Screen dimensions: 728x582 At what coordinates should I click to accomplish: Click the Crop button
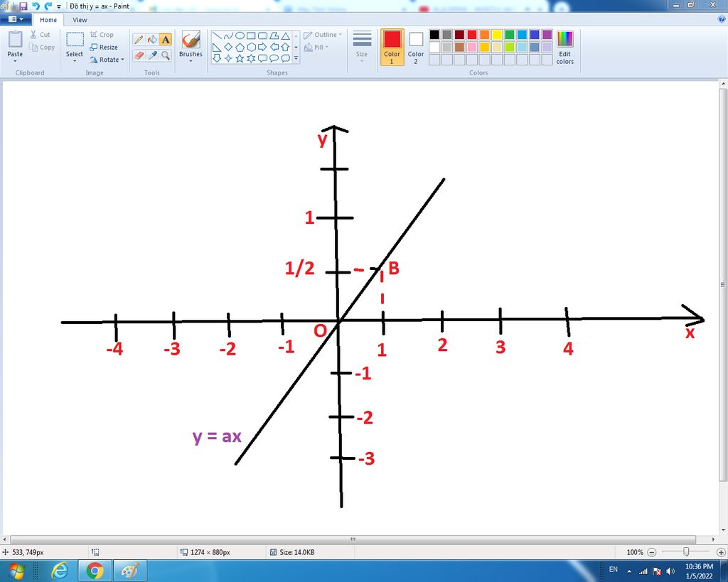(102, 35)
